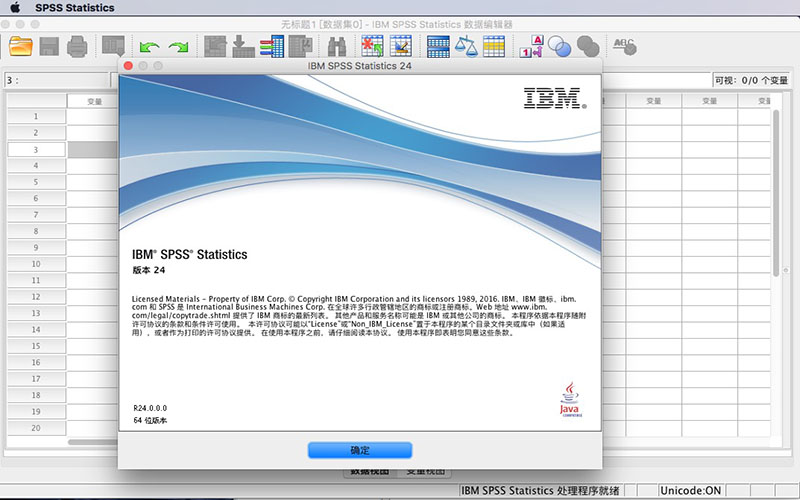Click the 可视: 0/0 个变量 indicator
The image size is (800, 500).
752,80
